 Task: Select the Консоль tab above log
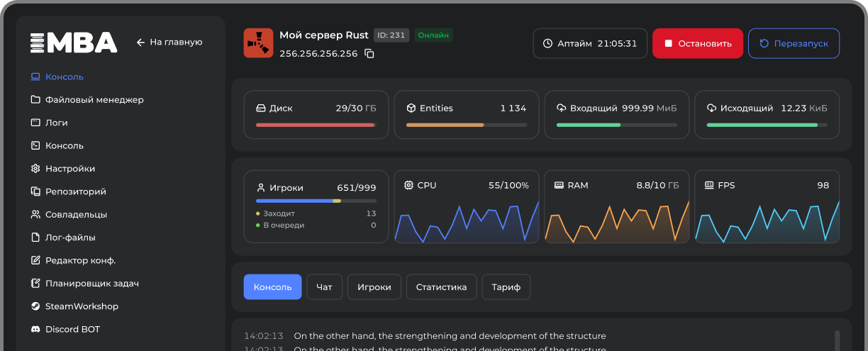coord(272,287)
